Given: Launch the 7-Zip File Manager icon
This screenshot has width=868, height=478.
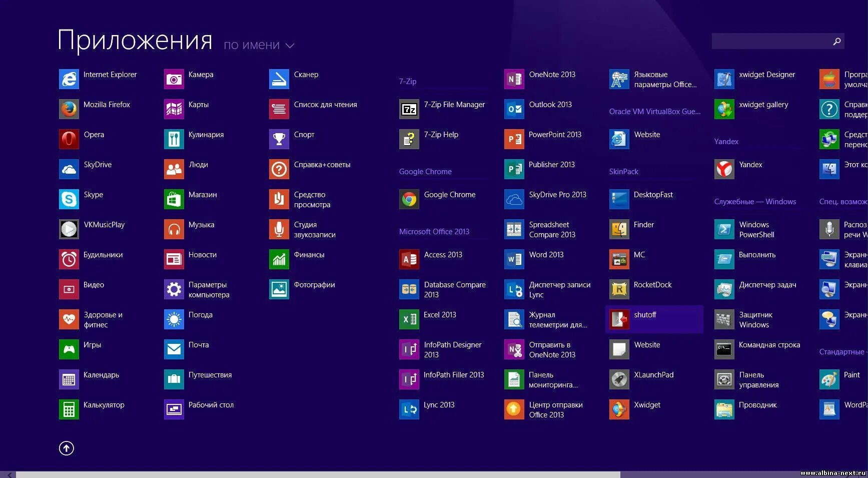Looking at the screenshot, I should [x=409, y=109].
